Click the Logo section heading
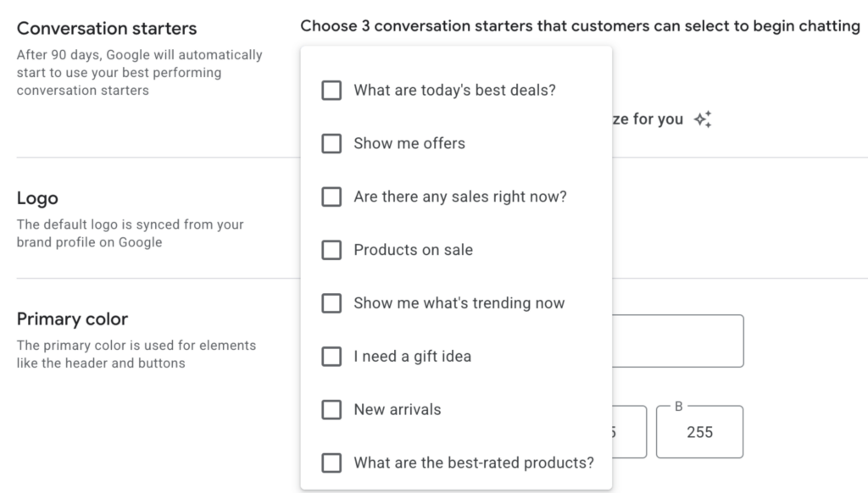This screenshot has height=493, width=868. point(37,198)
